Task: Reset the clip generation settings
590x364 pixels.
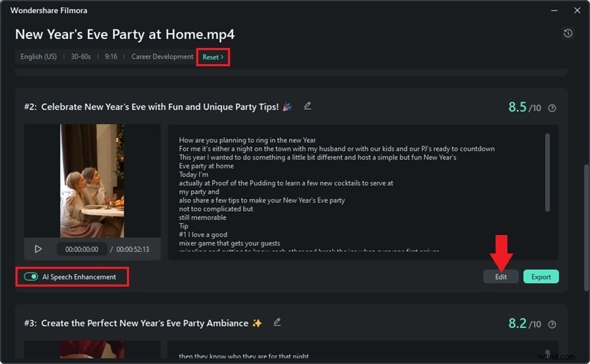Action: click(212, 57)
